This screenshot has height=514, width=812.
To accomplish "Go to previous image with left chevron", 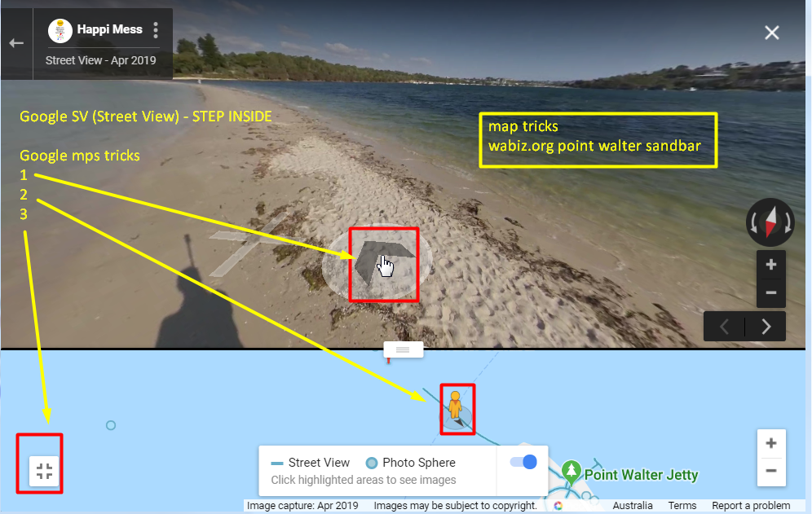I will 725,327.
